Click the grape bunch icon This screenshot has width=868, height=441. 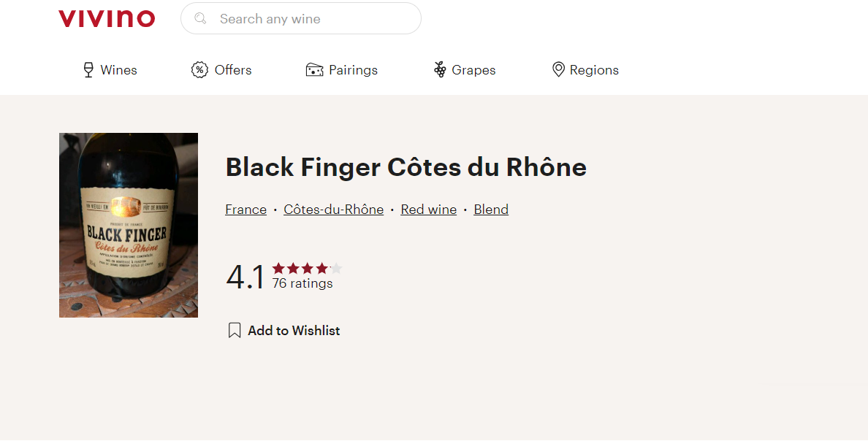pos(440,70)
